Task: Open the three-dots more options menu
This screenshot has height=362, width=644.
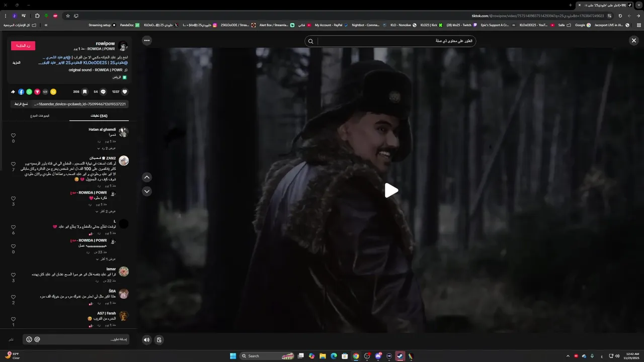Action: tap(147, 40)
